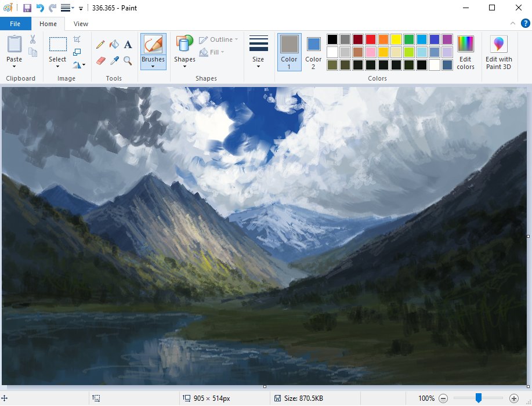532x406 pixels.
Task: Select the Magnifier tool
Action: tap(128, 61)
